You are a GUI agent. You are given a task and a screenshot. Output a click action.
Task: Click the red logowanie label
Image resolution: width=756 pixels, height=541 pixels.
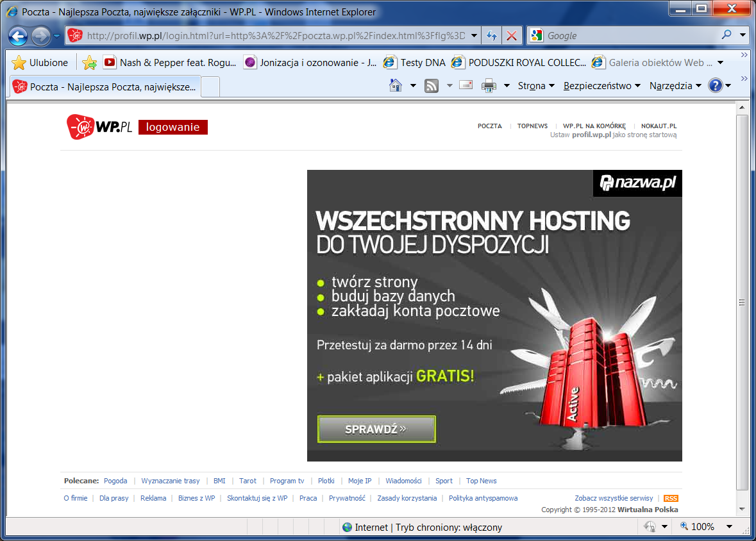pos(173,128)
